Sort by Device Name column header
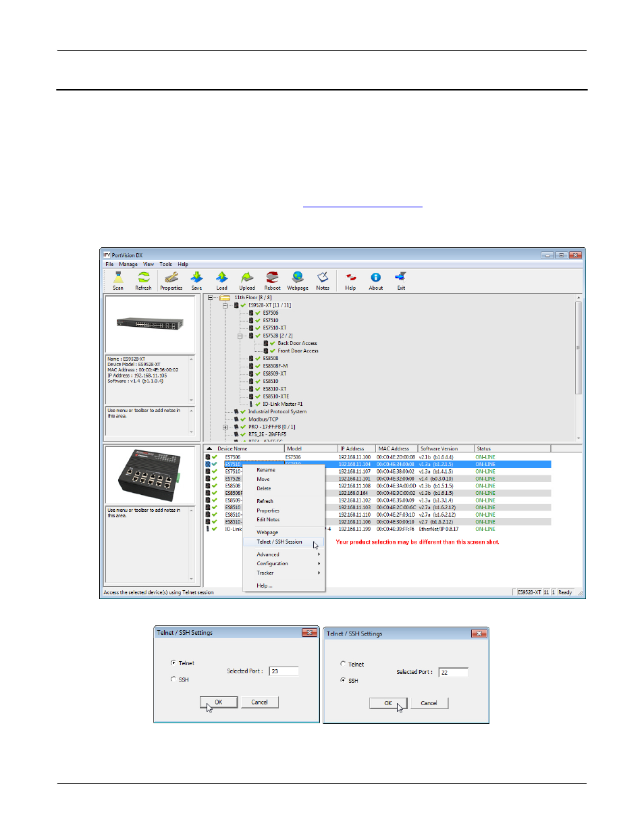Image resolution: width=644 pixels, height=834 pixels. click(x=244, y=448)
